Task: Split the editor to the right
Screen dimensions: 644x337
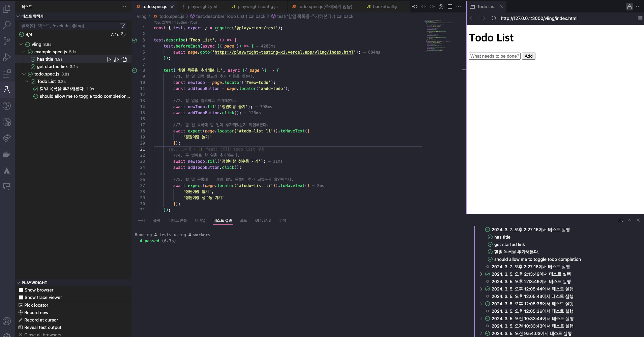Action: tap(450, 7)
